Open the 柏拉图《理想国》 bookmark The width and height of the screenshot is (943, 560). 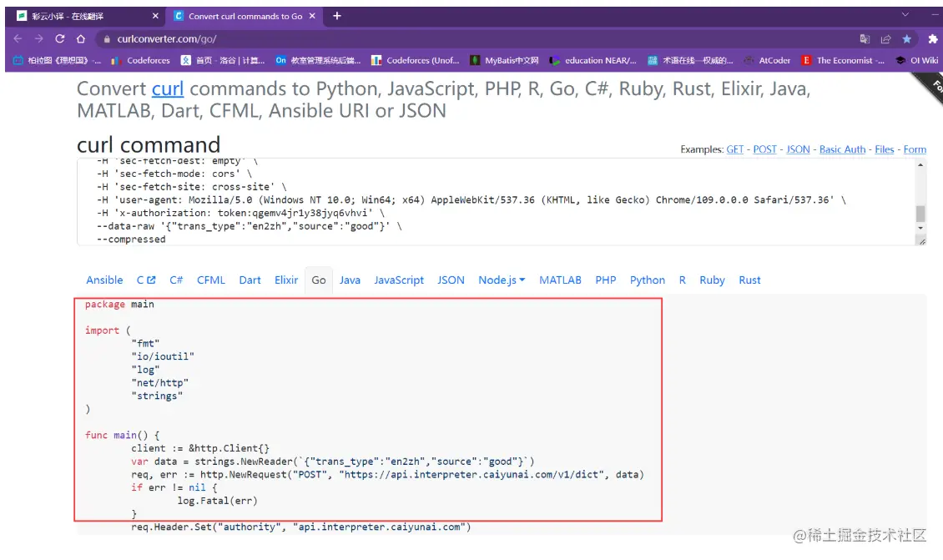tap(57, 60)
